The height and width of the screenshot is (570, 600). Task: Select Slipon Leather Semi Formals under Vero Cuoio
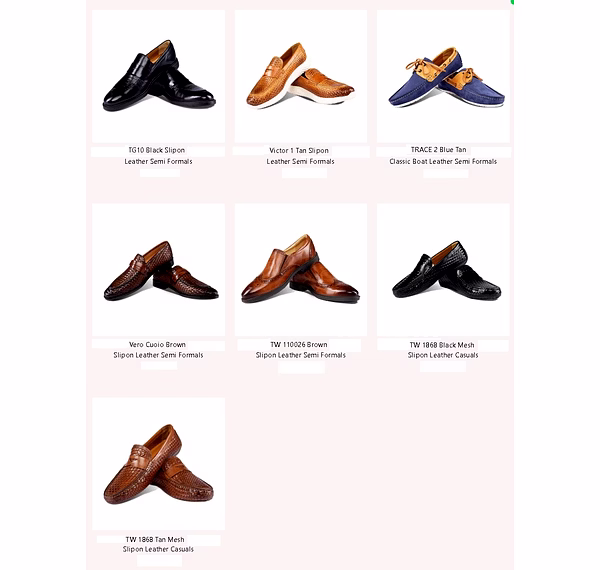(158, 355)
